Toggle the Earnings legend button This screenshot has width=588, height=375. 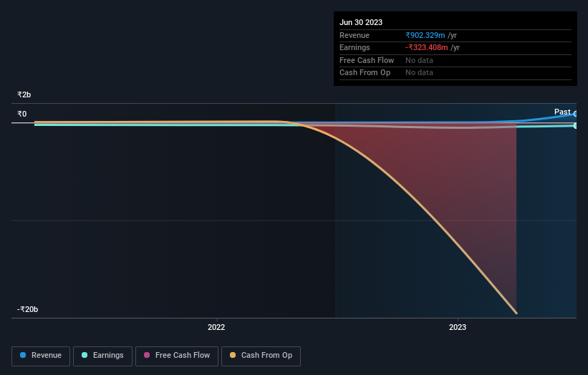pos(102,356)
